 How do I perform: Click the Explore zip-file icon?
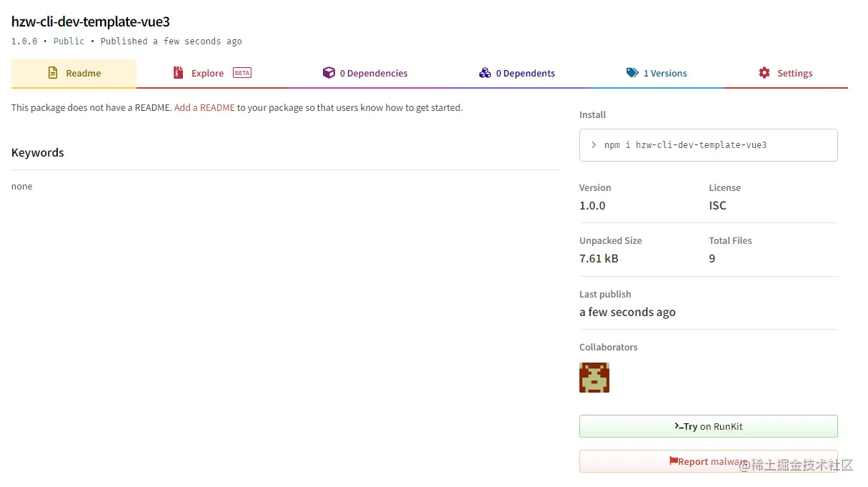[178, 73]
